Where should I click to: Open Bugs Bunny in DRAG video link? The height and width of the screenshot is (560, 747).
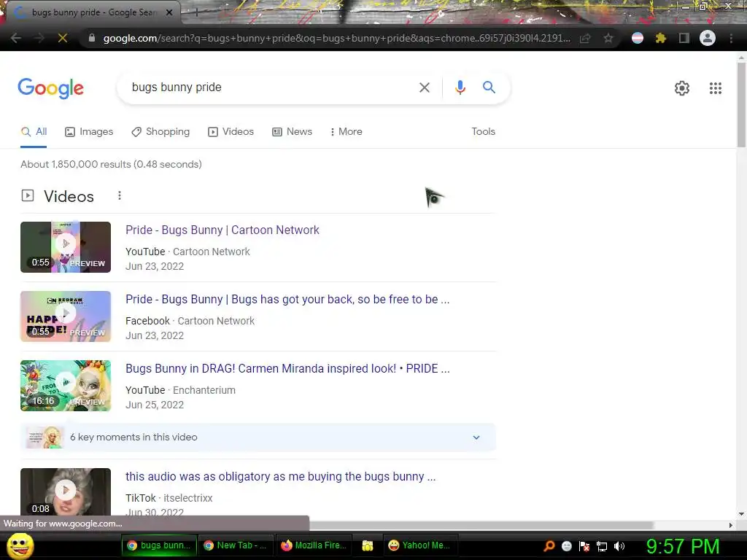[x=287, y=368]
